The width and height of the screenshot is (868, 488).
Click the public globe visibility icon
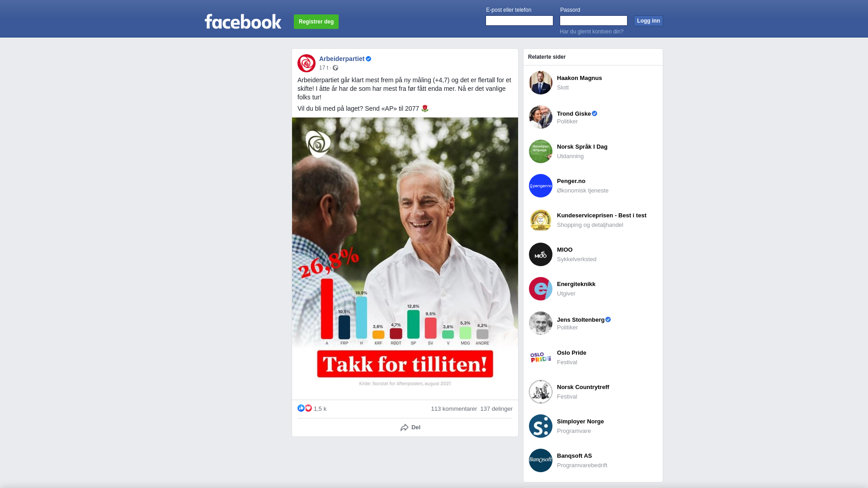335,68
